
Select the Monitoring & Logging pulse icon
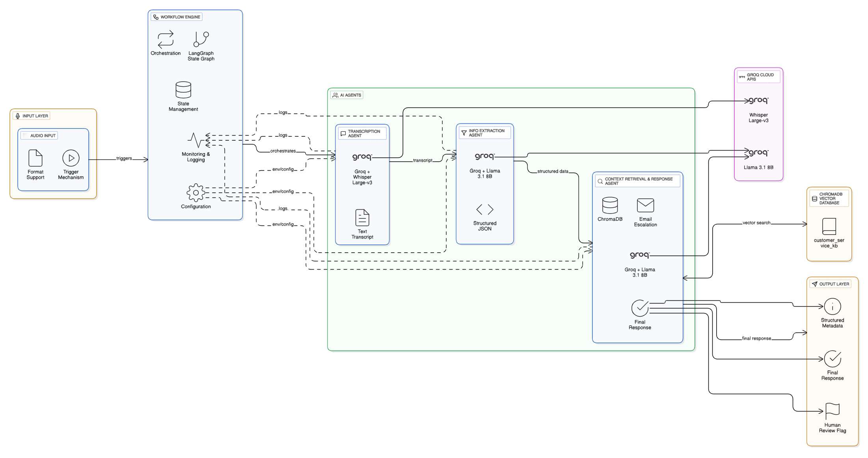(196, 140)
